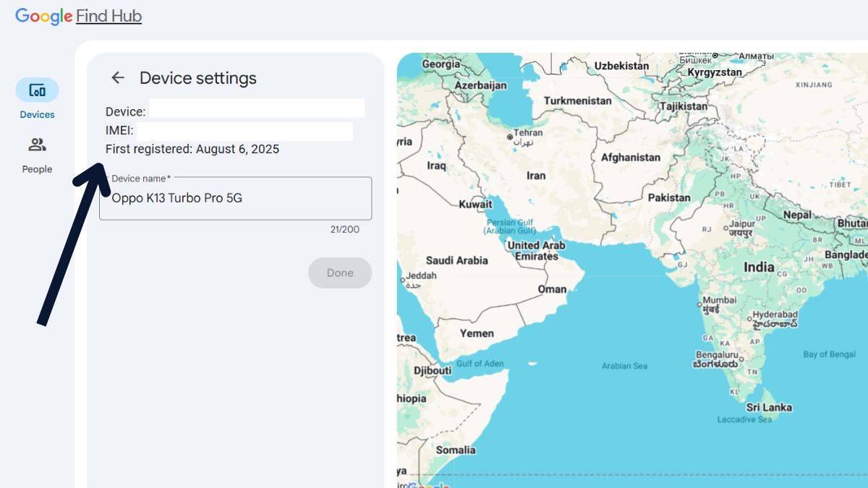This screenshot has height=488, width=868.
Task: Click the Google logo
Action: (43, 16)
